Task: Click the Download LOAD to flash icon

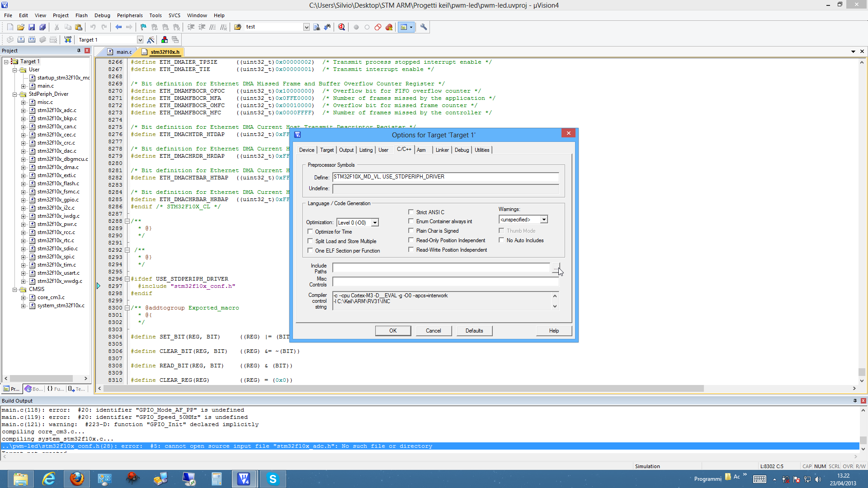Action: click(x=68, y=40)
